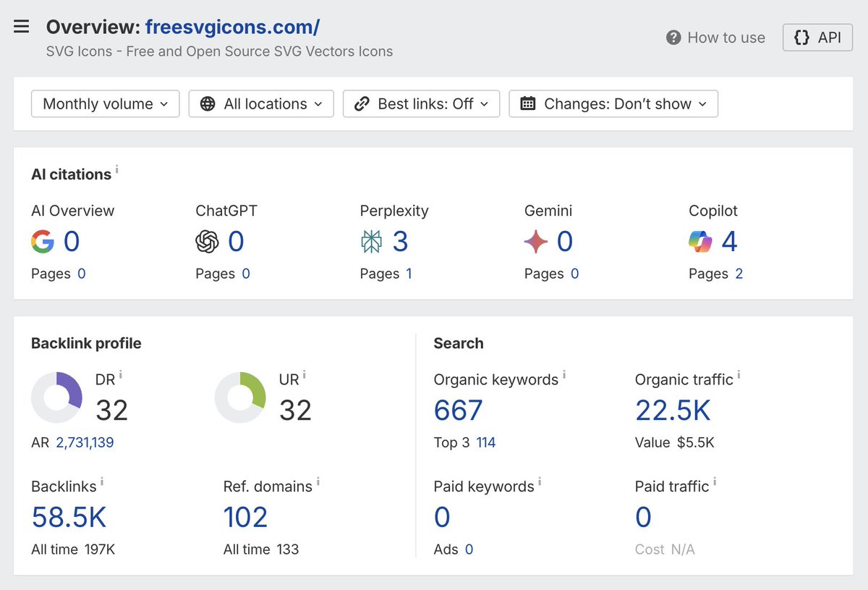Screen dimensions: 868x590
Task: Click the info icon next to Paid traffic
Action: click(x=715, y=482)
